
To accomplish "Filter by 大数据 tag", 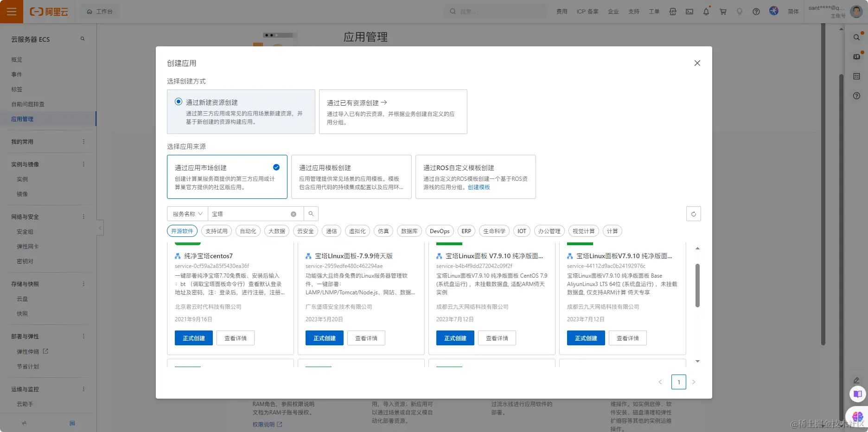I will point(277,231).
